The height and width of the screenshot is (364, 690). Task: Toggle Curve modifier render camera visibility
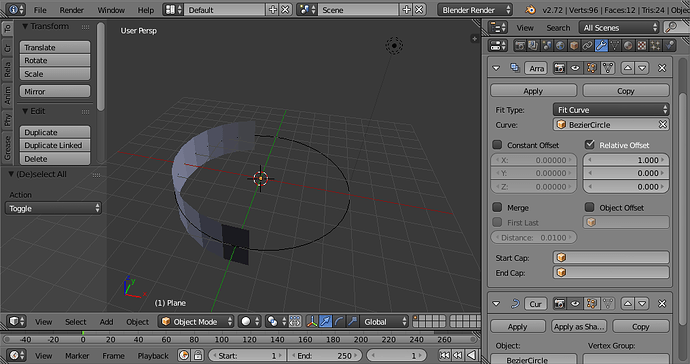pyautogui.click(x=559, y=303)
